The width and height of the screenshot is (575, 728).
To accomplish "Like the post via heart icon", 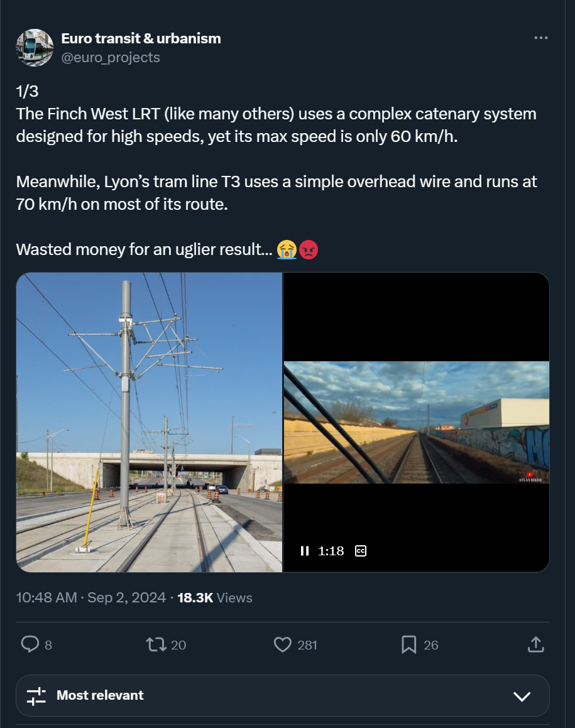I will point(283,644).
